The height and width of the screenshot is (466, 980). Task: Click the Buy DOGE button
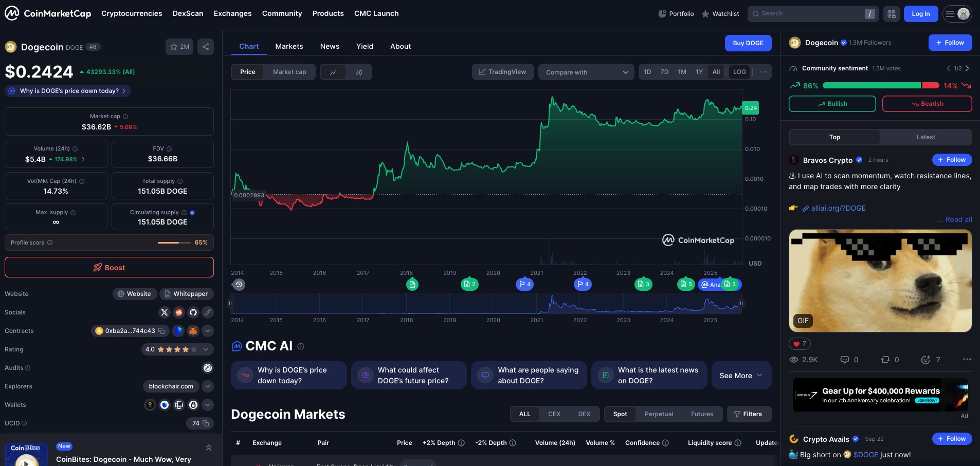click(748, 43)
